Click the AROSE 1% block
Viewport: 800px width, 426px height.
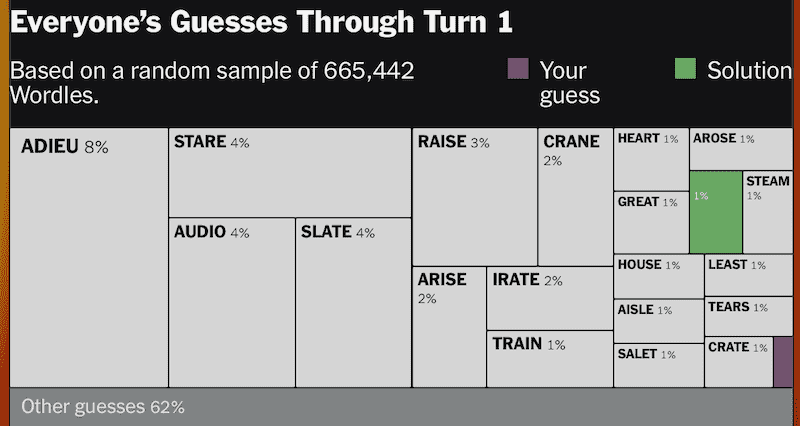click(x=741, y=149)
